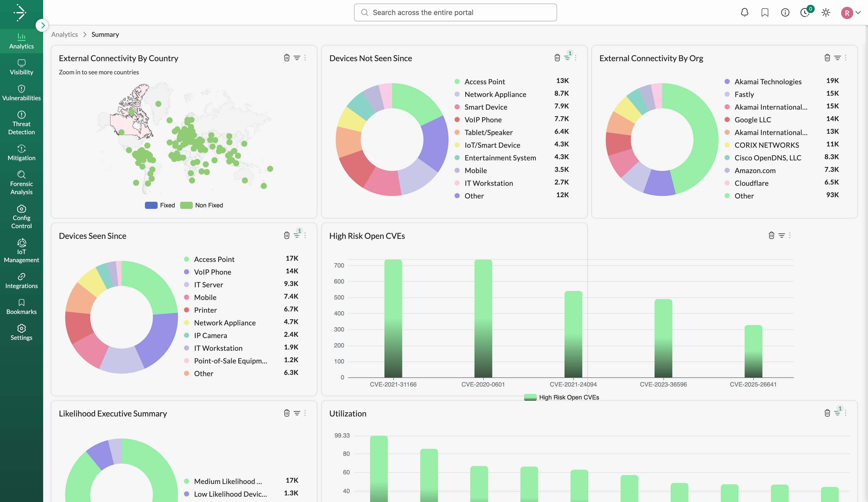Select the Threat Detection sidebar icon
Viewport: 868px width, 502px height.
click(x=21, y=123)
